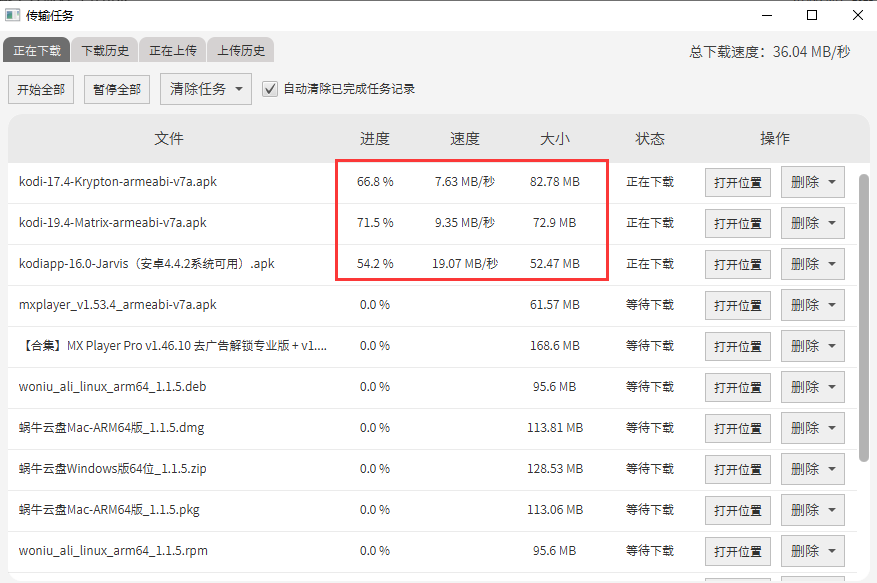Click the 进度 column header
877x583 pixels.
coord(375,138)
